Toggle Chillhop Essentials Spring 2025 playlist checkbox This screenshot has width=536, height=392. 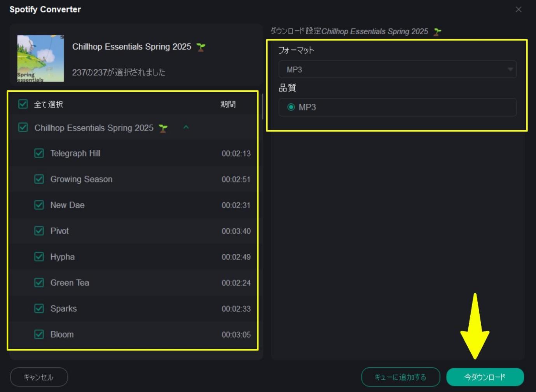23,127
